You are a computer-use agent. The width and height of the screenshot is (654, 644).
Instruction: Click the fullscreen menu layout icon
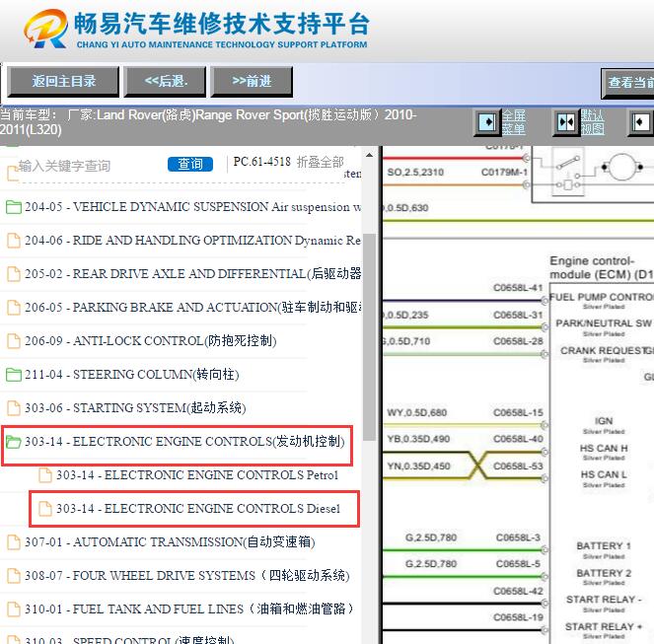487,122
